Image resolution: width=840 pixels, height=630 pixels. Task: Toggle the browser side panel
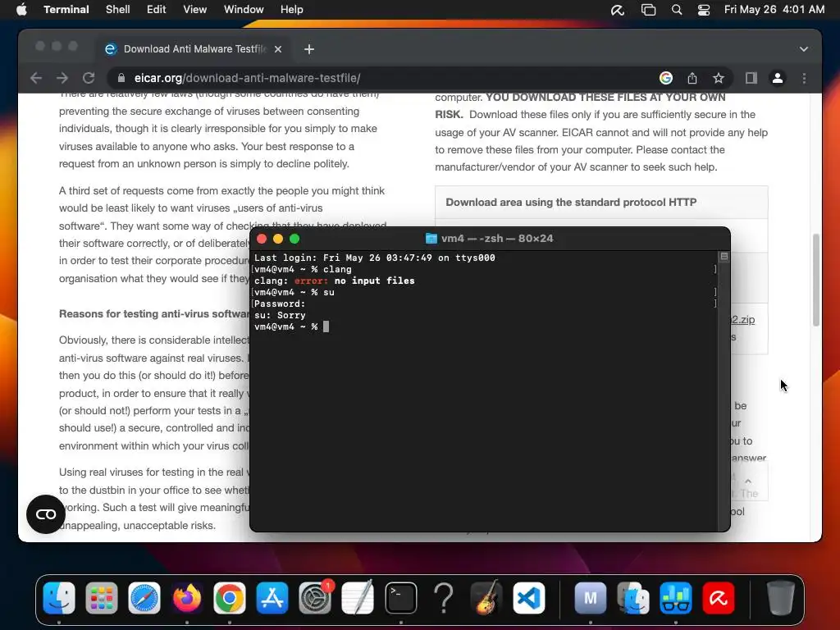pos(751,78)
